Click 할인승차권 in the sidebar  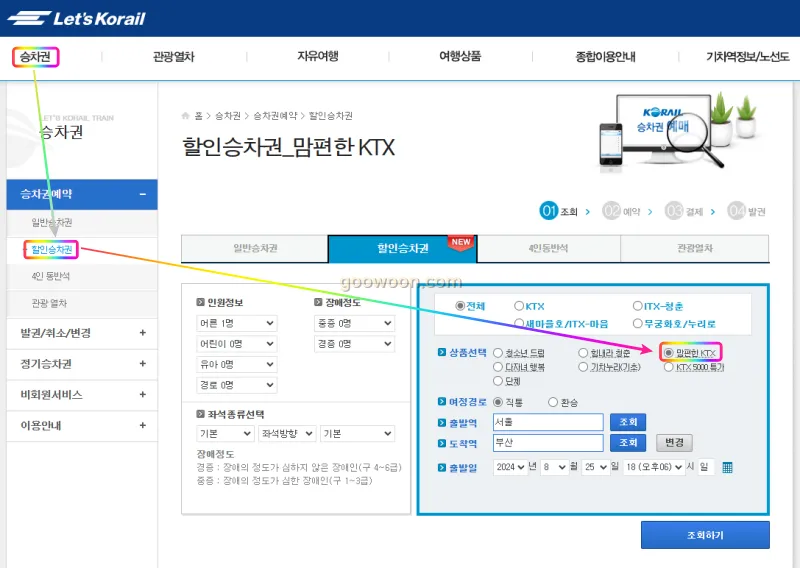coord(52,250)
